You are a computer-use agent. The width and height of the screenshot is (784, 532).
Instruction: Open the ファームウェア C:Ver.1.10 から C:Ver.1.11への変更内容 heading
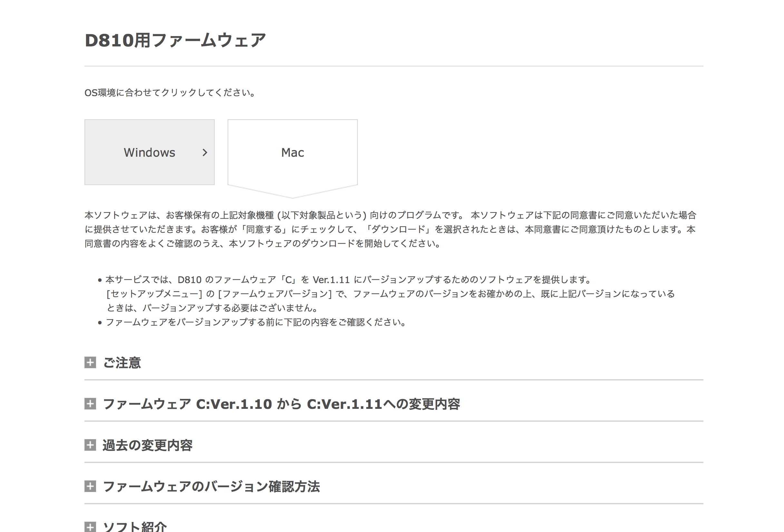(281, 404)
